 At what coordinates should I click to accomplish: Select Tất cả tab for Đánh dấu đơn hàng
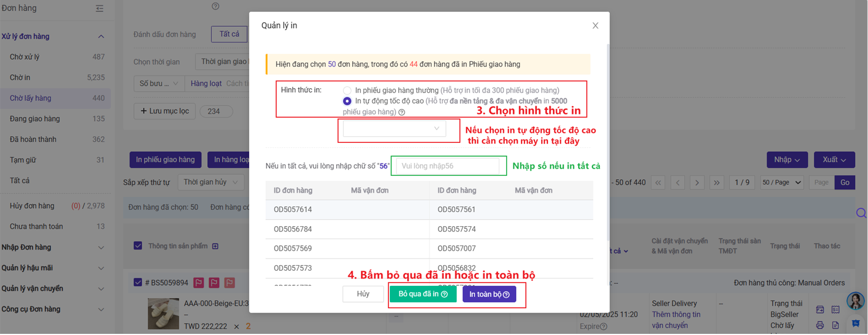click(229, 34)
